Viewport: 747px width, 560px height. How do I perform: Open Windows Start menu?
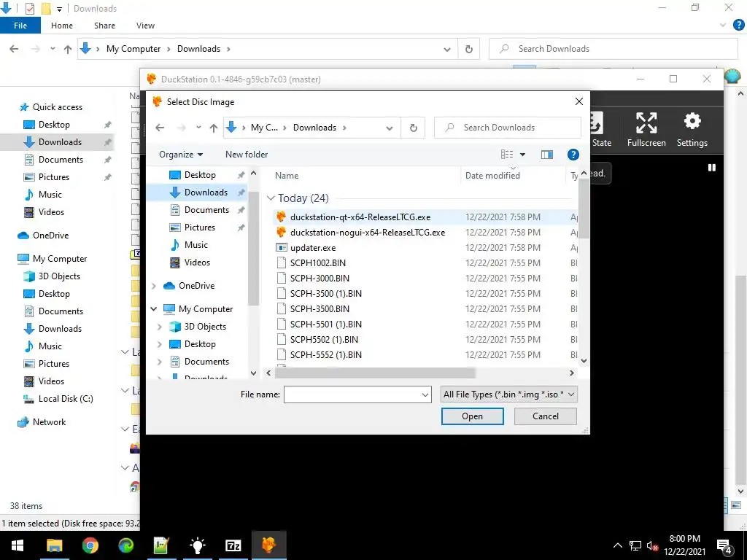18,545
